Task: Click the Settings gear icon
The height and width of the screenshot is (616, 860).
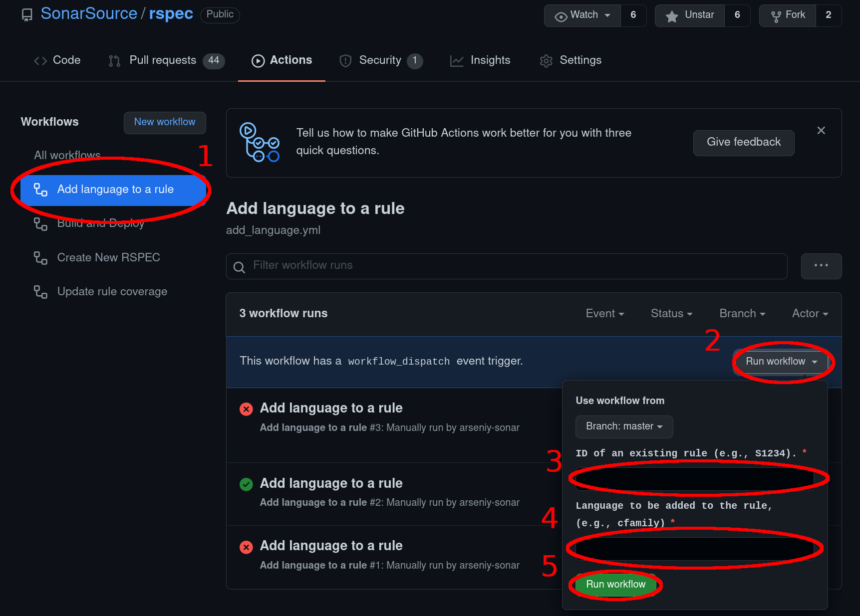Action: coord(546,61)
